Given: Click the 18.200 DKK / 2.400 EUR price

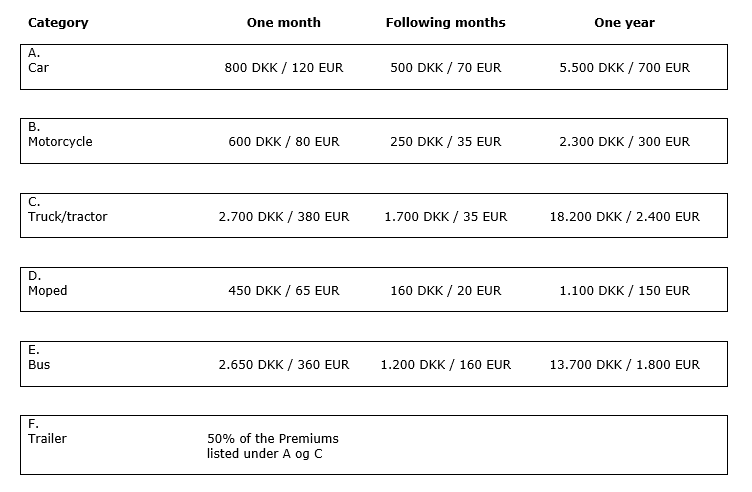Looking at the screenshot, I should click(624, 217).
